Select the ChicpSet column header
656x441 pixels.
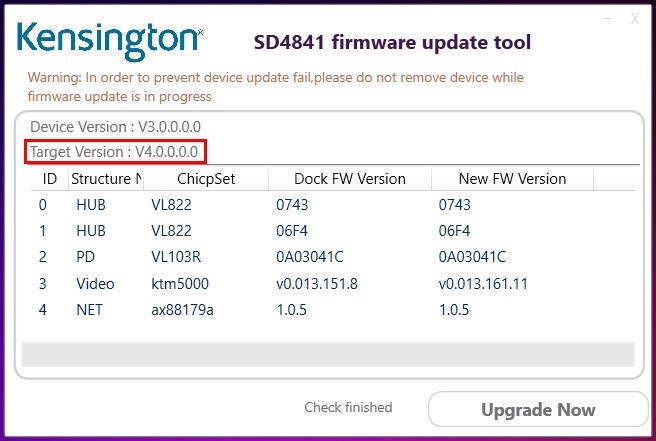coord(206,179)
